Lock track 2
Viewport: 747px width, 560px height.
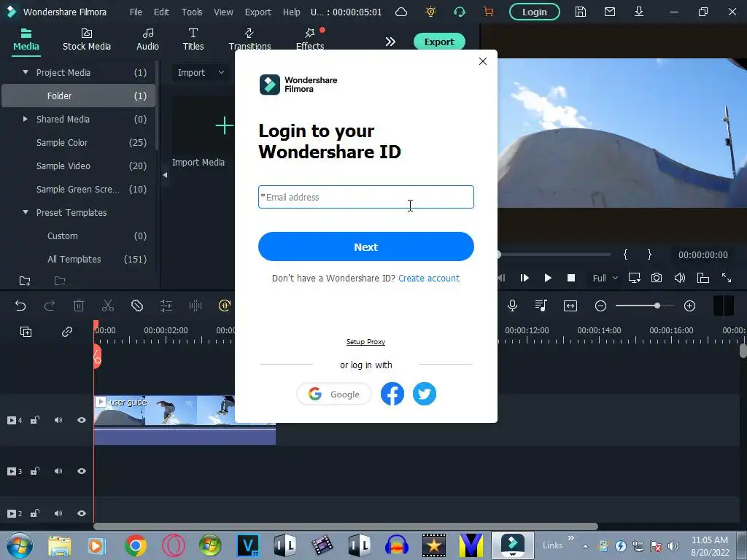click(x=35, y=513)
